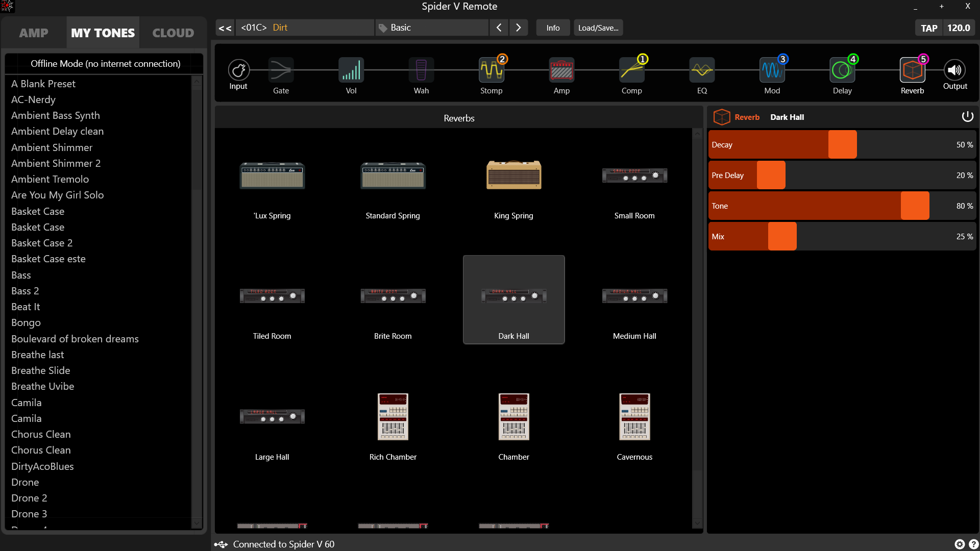Click the 120.0 tempo field
This screenshot has width=980, height=551.
point(959,28)
